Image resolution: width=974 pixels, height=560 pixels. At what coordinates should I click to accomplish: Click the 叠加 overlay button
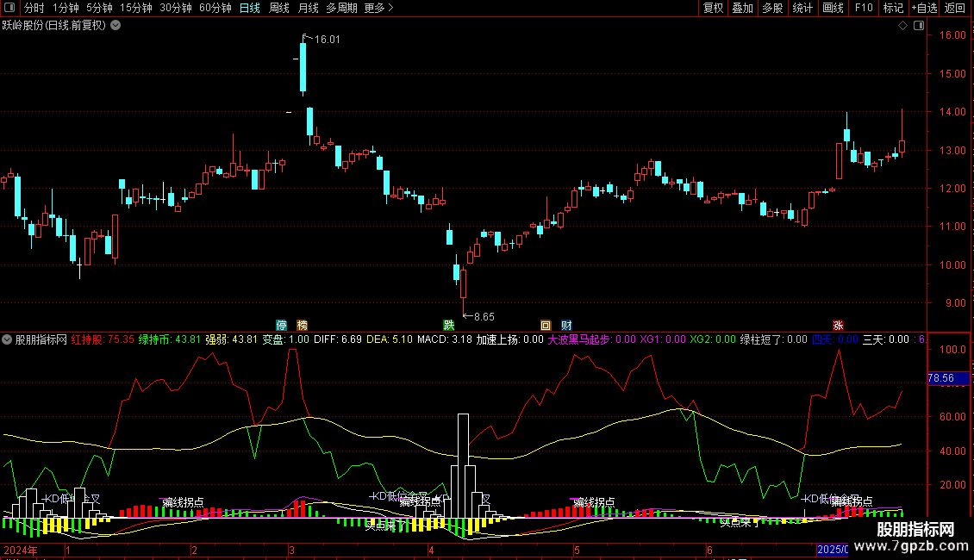coord(742,8)
